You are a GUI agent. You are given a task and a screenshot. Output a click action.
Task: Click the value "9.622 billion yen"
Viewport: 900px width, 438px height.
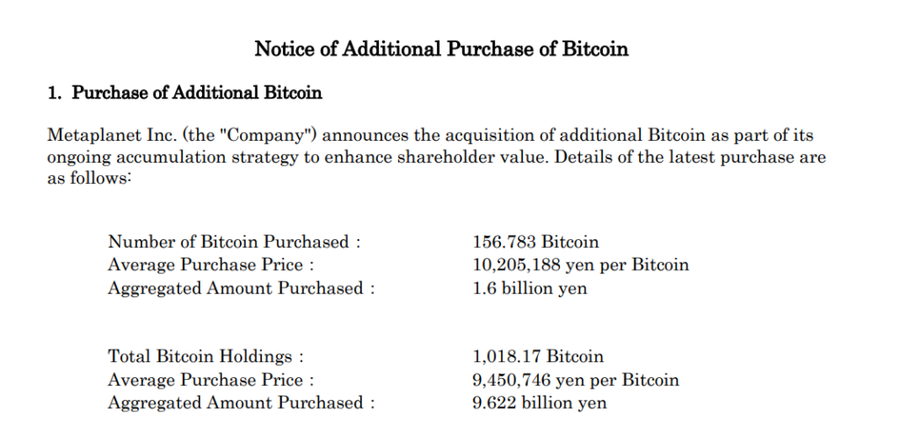point(539,403)
